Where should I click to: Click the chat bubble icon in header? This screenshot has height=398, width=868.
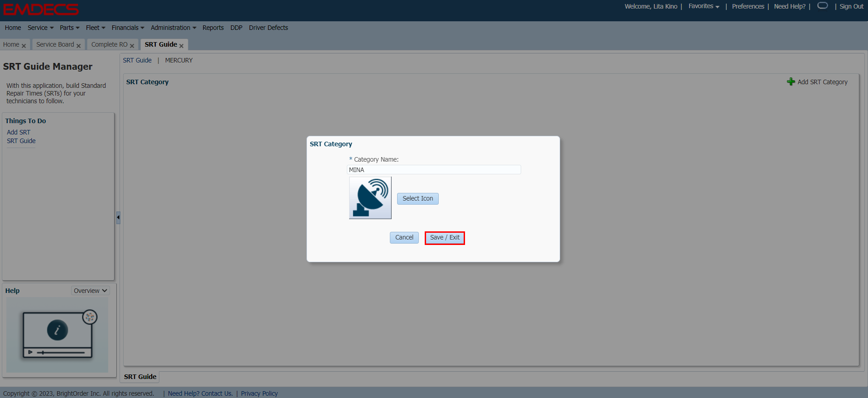(x=822, y=6)
